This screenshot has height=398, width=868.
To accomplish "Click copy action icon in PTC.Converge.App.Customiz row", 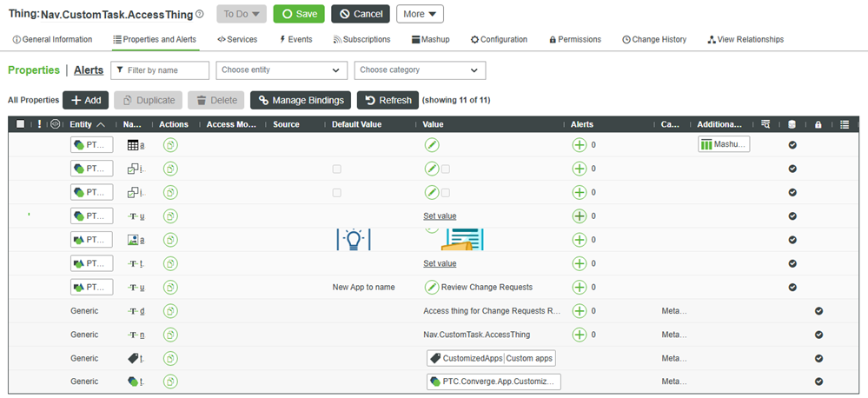I will [170, 381].
